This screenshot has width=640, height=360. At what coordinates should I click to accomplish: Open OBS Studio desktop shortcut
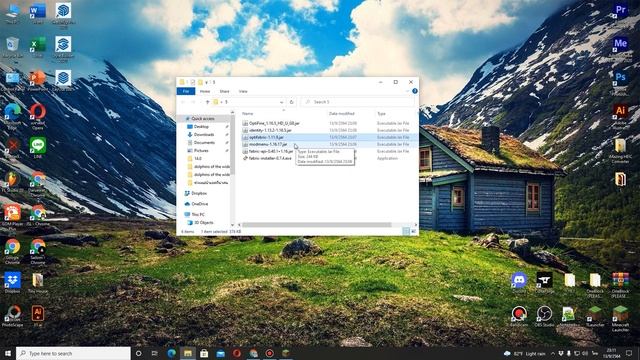point(544,316)
